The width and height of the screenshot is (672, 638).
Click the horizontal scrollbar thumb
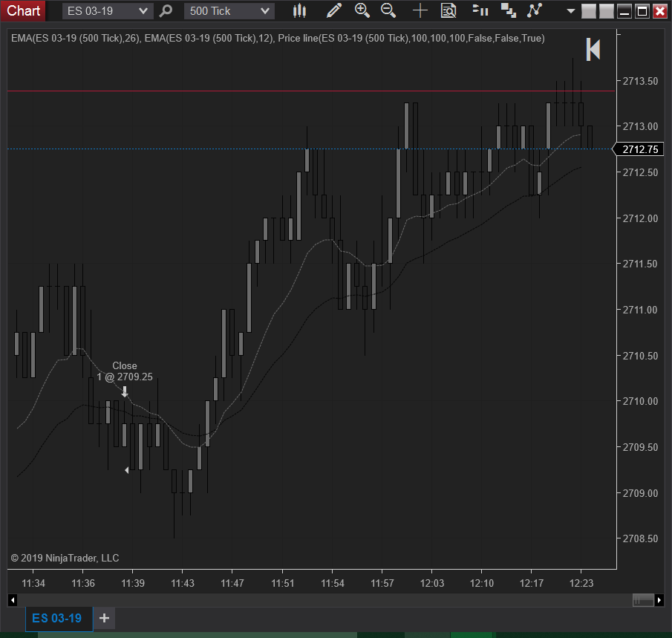[x=643, y=600]
